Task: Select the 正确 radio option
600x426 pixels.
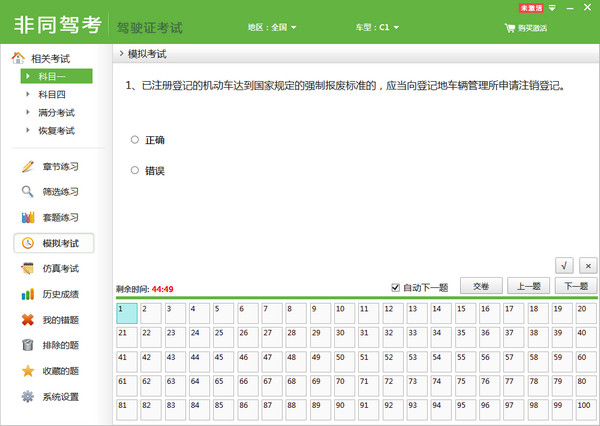Action: pyautogui.click(x=135, y=140)
